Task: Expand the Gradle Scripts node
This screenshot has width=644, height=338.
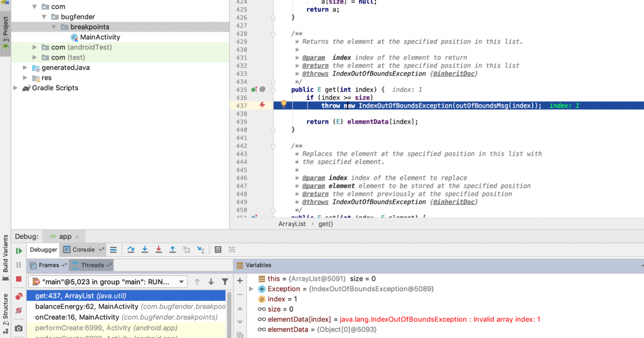Action: point(16,88)
